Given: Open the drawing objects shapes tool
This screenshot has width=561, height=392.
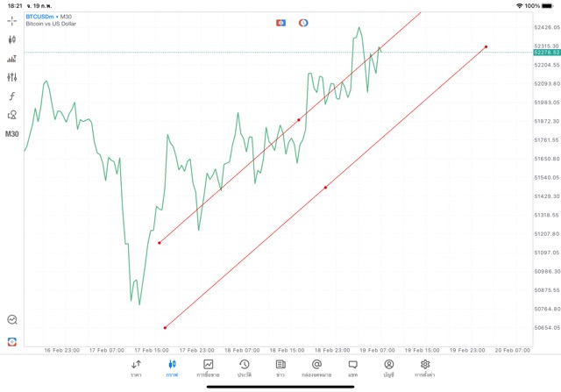Looking at the screenshot, I should point(12,115).
